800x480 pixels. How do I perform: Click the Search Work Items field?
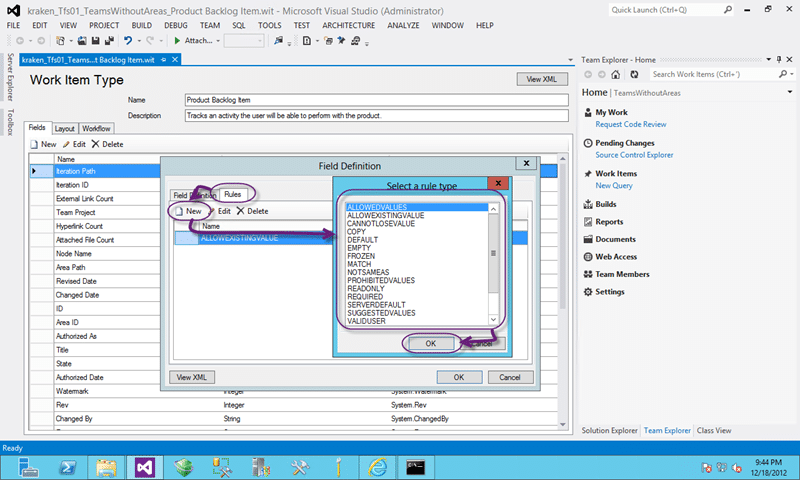[x=713, y=74]
